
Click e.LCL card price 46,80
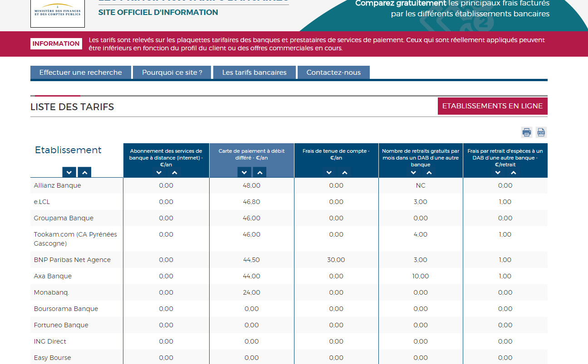click(252, 202)
